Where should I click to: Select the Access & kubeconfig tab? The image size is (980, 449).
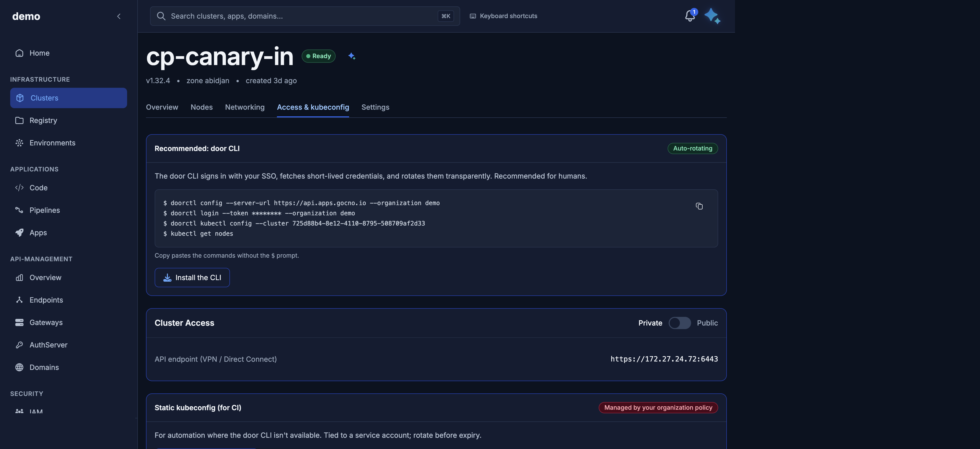tap(313, 107)
